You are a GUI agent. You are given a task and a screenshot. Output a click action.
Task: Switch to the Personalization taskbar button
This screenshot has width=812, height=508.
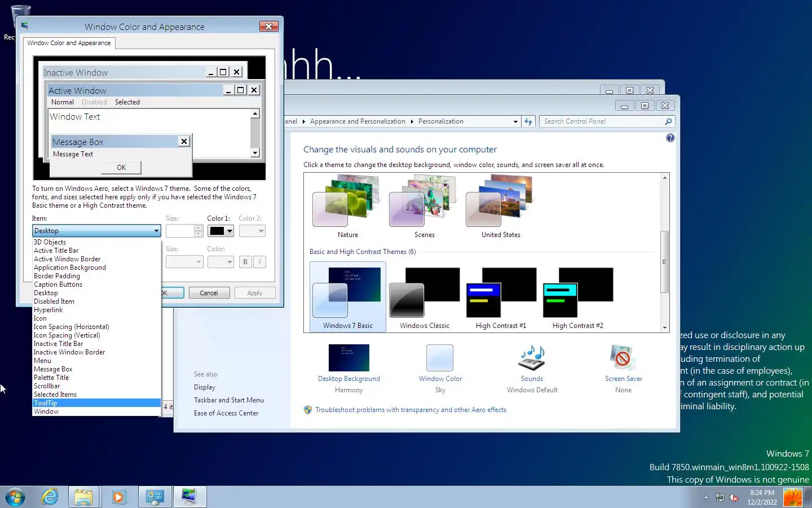[189, 497]
